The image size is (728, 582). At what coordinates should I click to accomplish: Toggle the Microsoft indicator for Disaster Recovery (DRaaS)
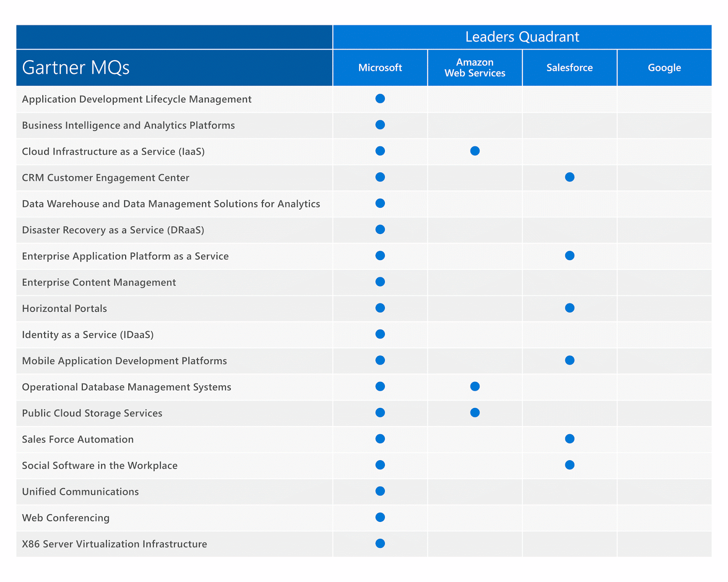pos(380,230)
